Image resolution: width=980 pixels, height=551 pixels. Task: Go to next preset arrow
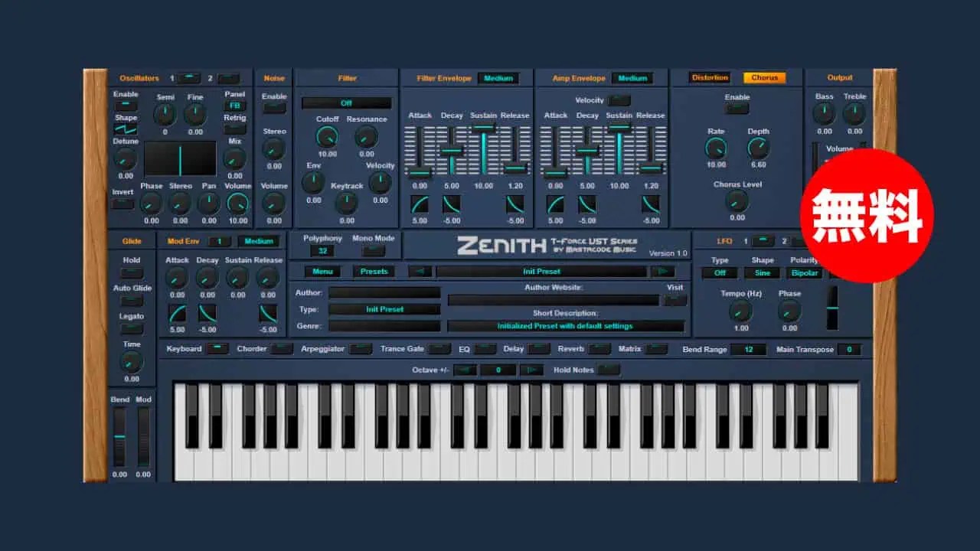(662, 272)
